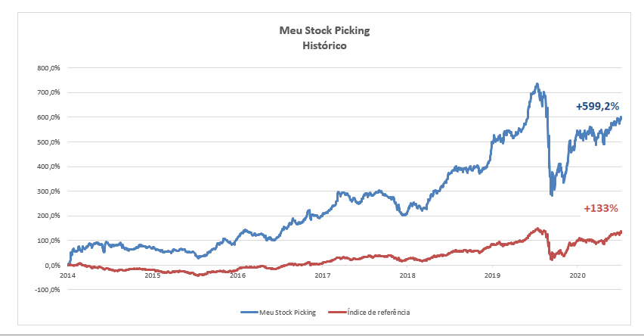Click the 2014 x-axis label
Image resolution: width=644 pixels, height=336 pixels.
[68, 276]
